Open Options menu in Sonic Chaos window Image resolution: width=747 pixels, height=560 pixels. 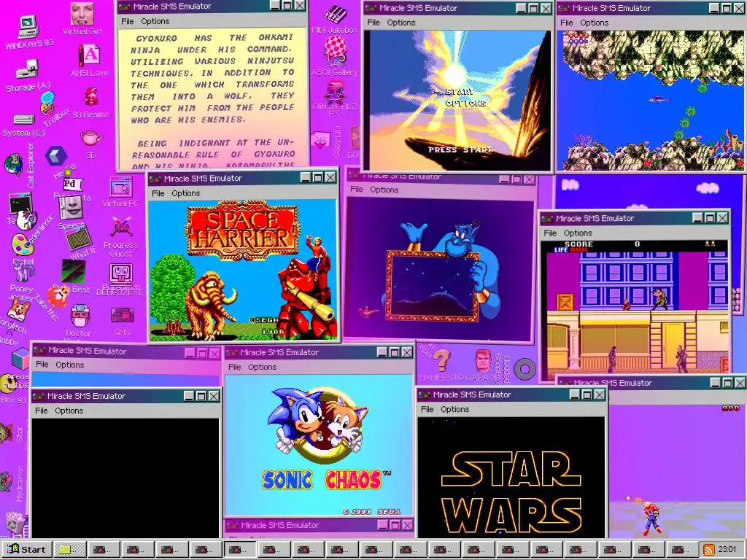coord(262,367)
